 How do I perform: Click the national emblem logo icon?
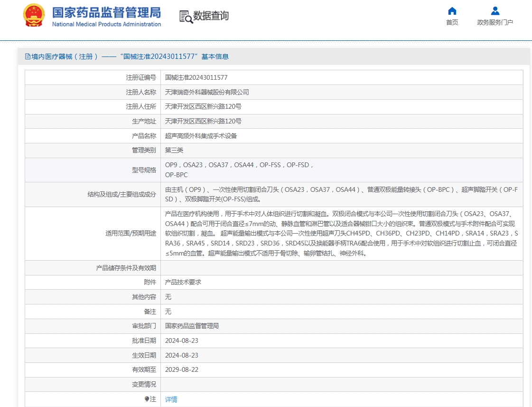click(x=34, y=15)
